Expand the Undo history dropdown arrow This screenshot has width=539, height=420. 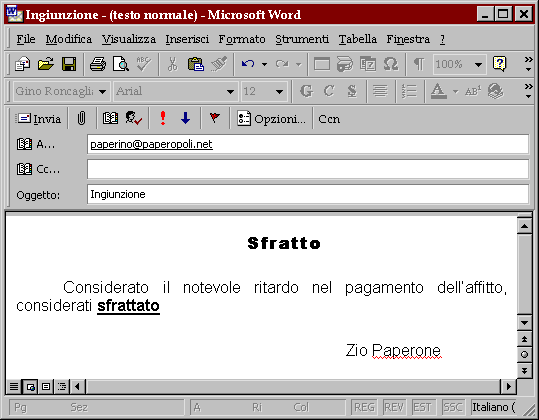pyautogui.click(x=264, y=64)
